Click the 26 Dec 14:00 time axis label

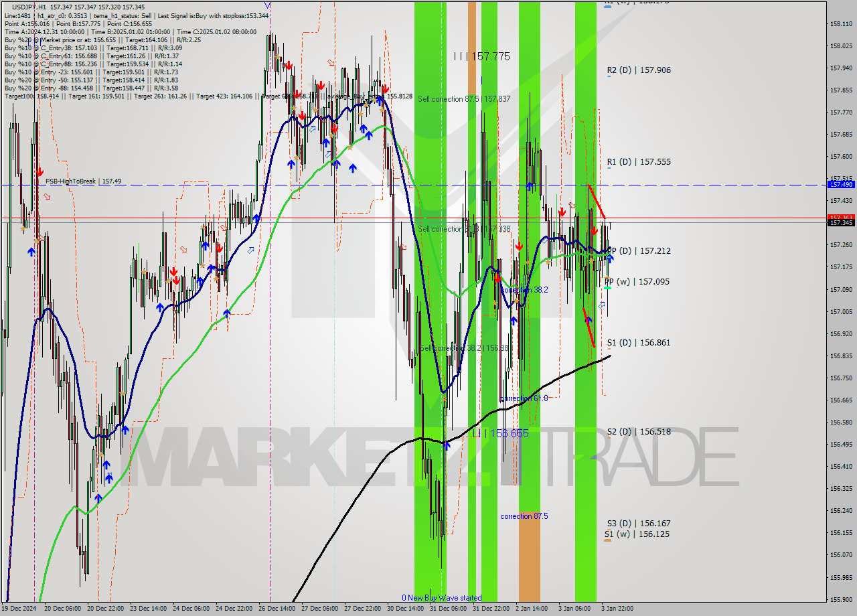pos(277,609)
